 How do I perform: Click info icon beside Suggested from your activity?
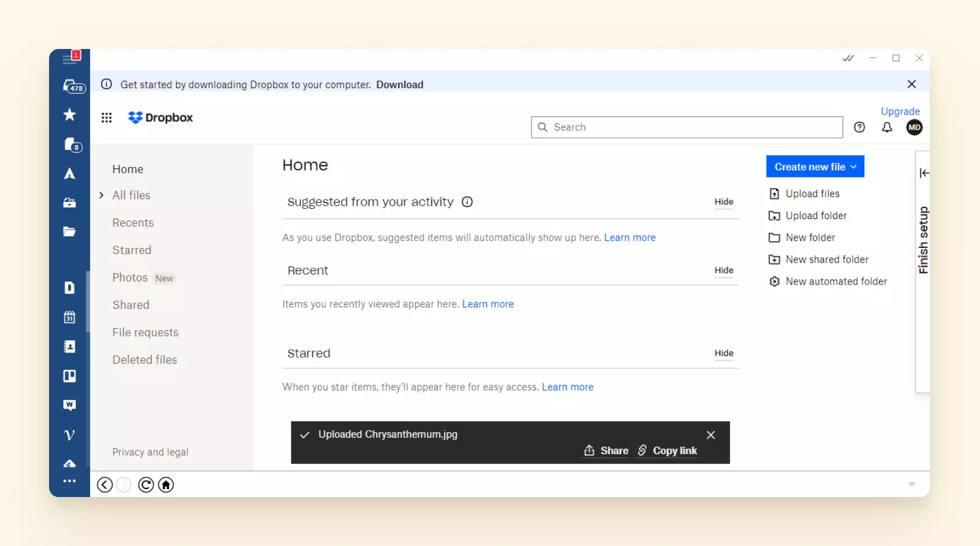(467, 202)
